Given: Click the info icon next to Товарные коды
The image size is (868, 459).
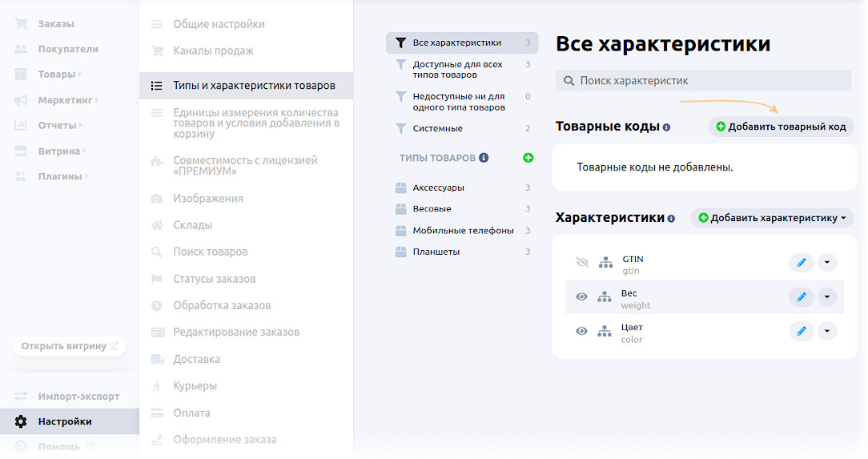Looking at the screenshot, I should click(666, 127).
